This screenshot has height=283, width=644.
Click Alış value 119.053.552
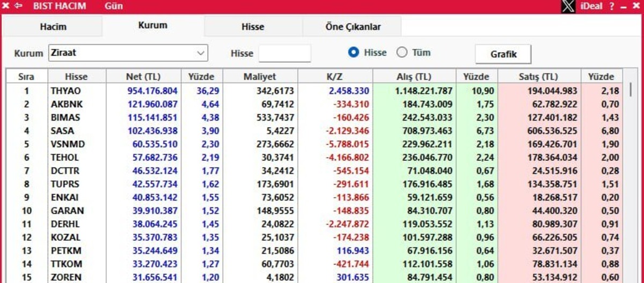(x=428, y=224)
